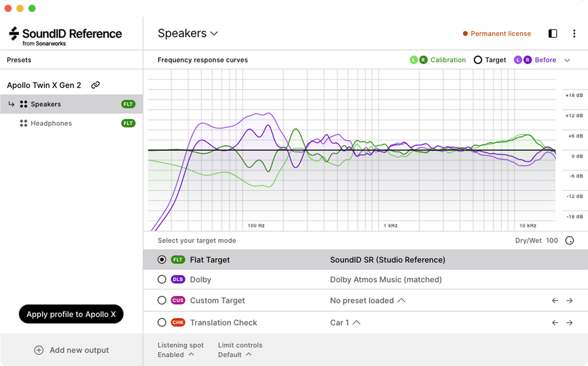Click the link icon beside Apollo Twin X Gen 2
The width and height of the screenshot is (588, 366).
coord(96,85)
